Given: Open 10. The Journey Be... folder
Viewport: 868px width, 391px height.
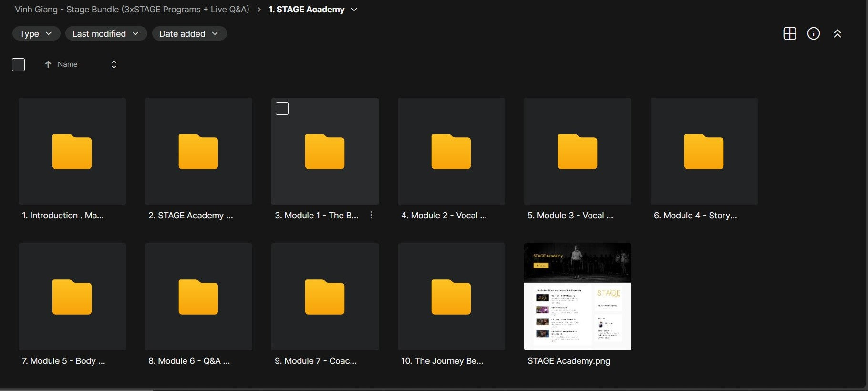Looking at the screenshot, I should click(451, 297).
